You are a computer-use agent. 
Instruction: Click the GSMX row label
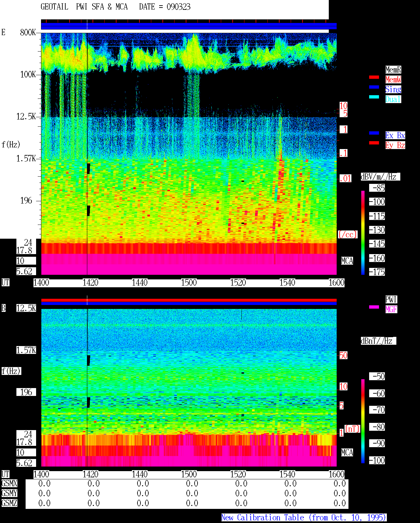(x=9, y=483)
